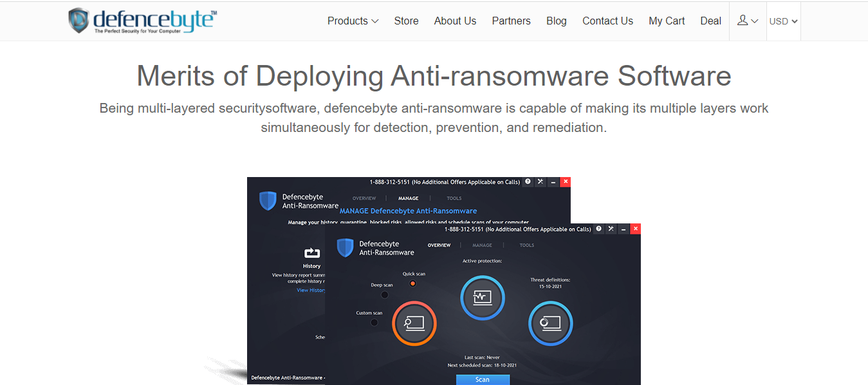Close the back Manage window with the red X

coord(566,182)
